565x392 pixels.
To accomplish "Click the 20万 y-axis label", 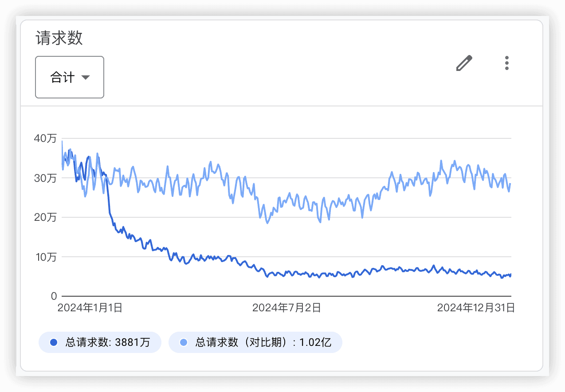I will click(45, 217).
